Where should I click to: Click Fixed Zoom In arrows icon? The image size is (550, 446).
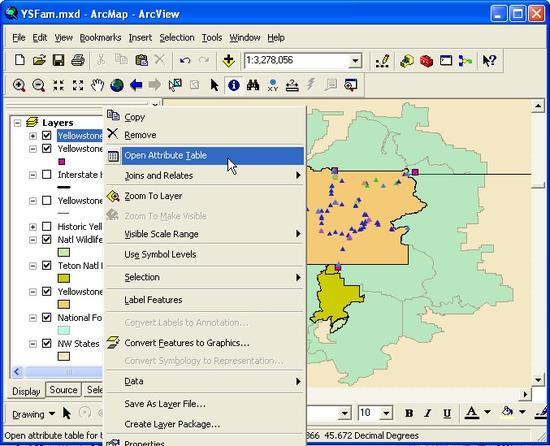58,85
